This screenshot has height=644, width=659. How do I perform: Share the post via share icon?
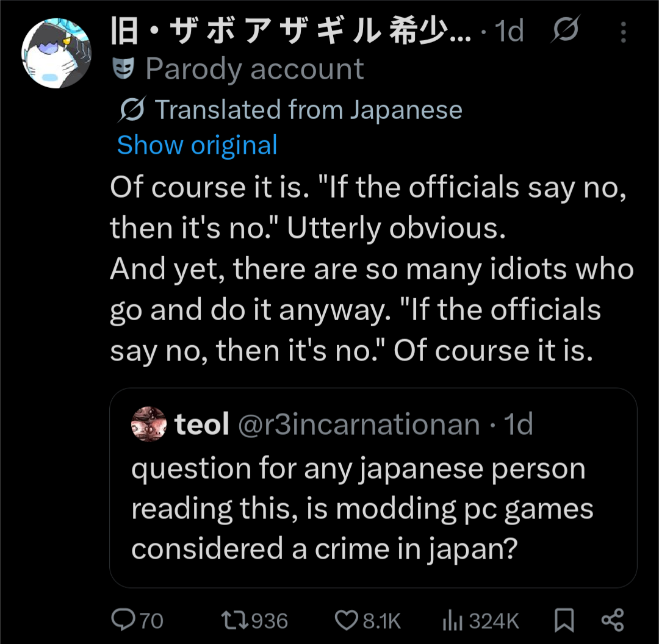612,620
